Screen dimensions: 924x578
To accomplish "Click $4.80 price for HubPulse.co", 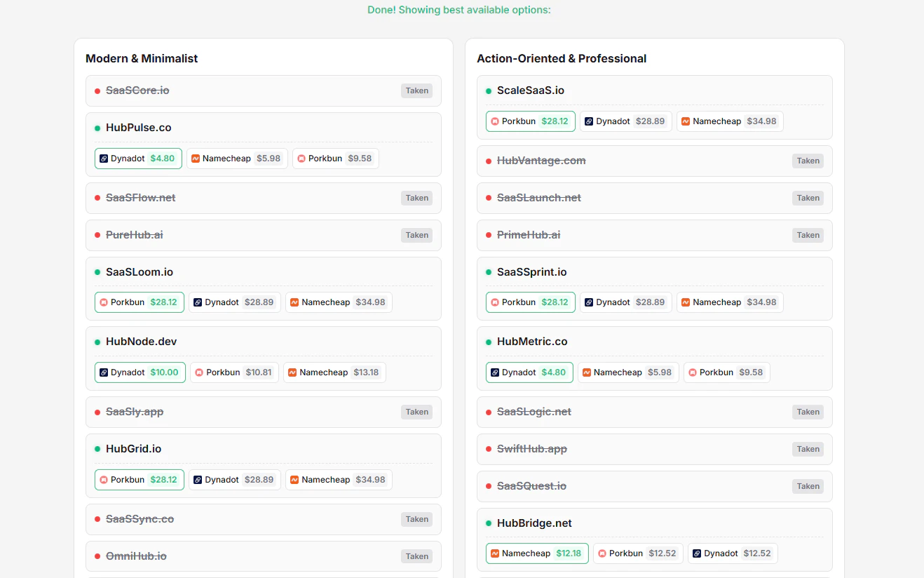I will coord(163,159).
